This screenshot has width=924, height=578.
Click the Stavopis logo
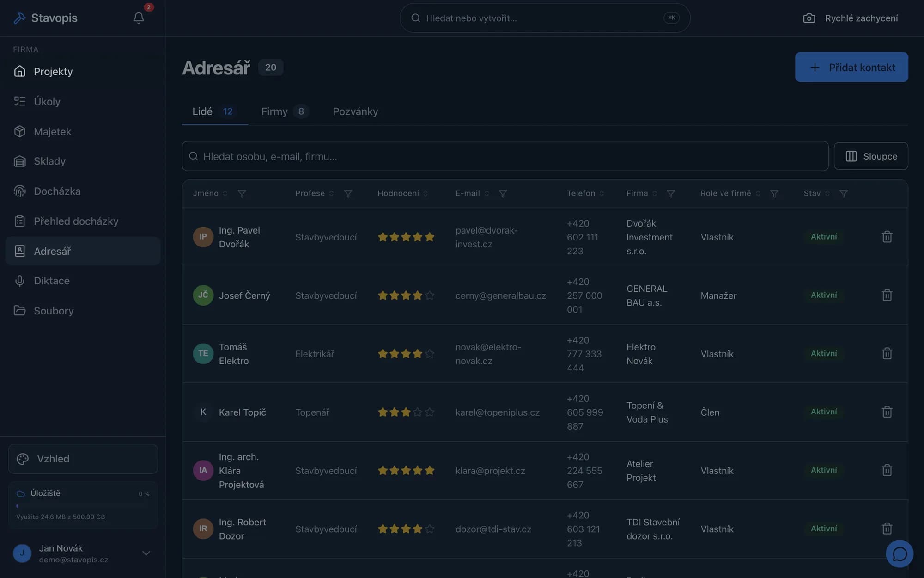45,18
